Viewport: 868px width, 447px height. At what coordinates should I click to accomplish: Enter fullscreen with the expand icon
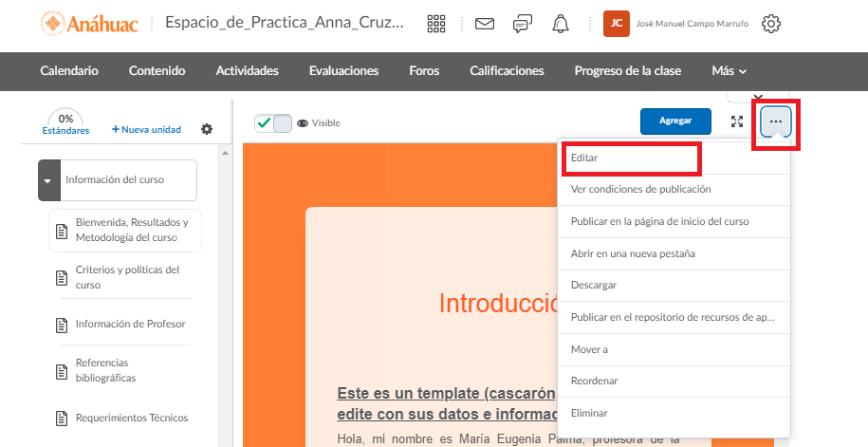pos(737,121)
